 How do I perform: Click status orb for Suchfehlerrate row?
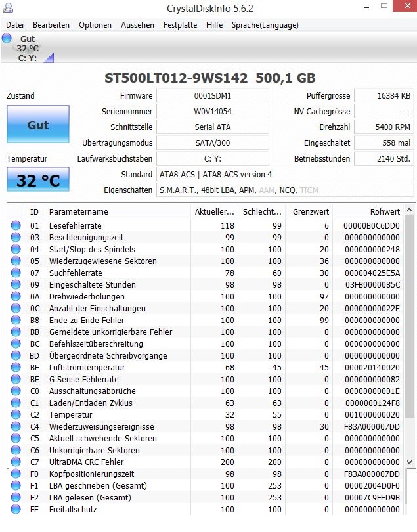tap(16, 273)
